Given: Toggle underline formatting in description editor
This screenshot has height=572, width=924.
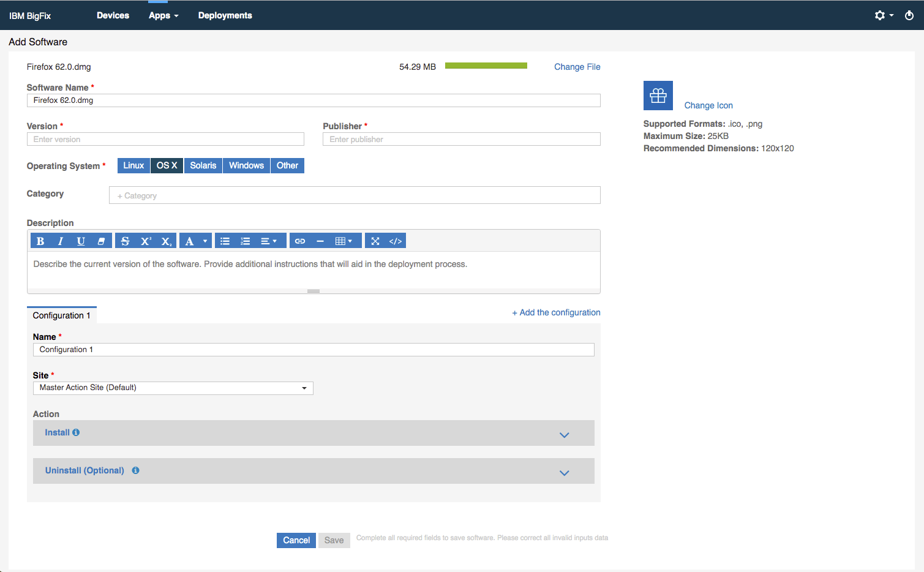Looking at the screenshot, I should [x=81, y=241].
